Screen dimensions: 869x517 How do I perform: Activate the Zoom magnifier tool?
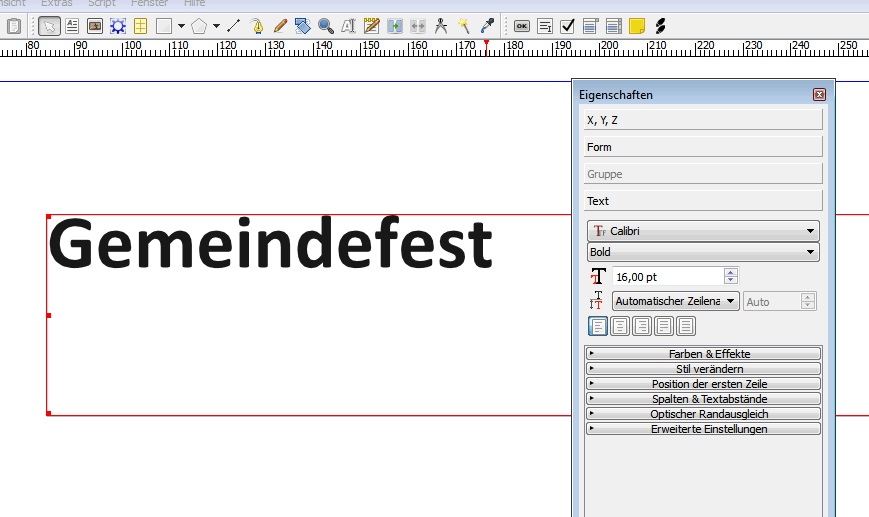point(326,26)
